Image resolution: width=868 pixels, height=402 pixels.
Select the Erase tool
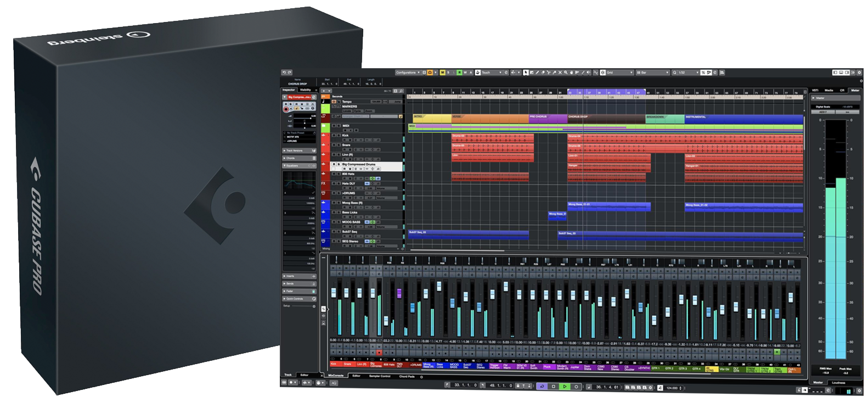tap(543, 72)
